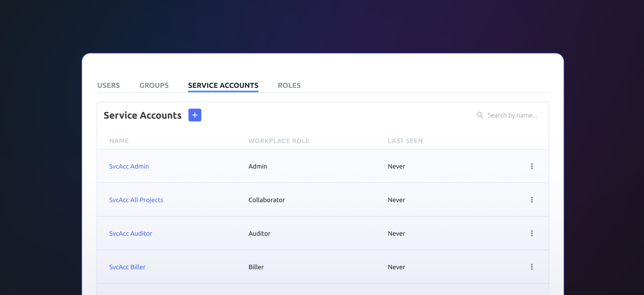This screenshot has width=644, height=295.
Task: Open three-dot menu for SvcAcc Admin
Action: click(x=532, y=166)
